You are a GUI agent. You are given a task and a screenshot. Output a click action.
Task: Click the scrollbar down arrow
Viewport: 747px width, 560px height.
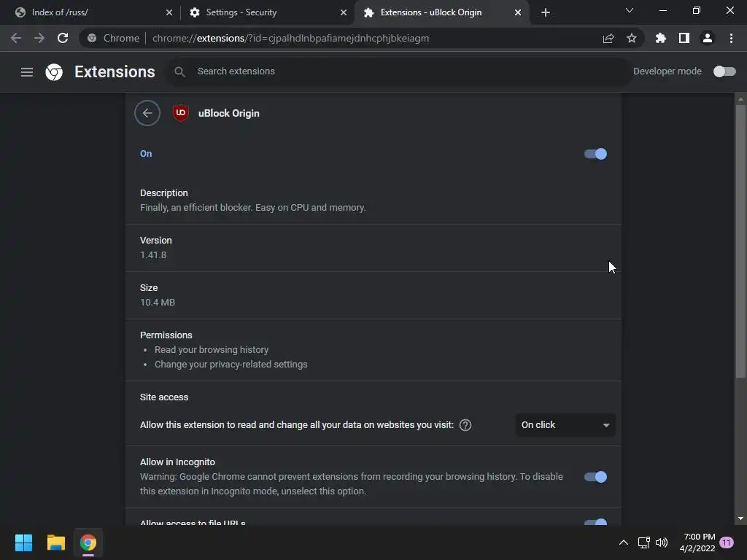coord(740,518)
